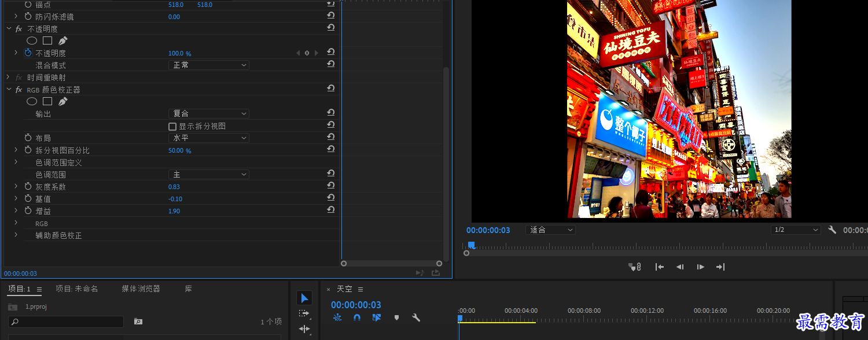
Task: Reset the RGB 颜色校正器 effect
Action: [x=331, y=88]
